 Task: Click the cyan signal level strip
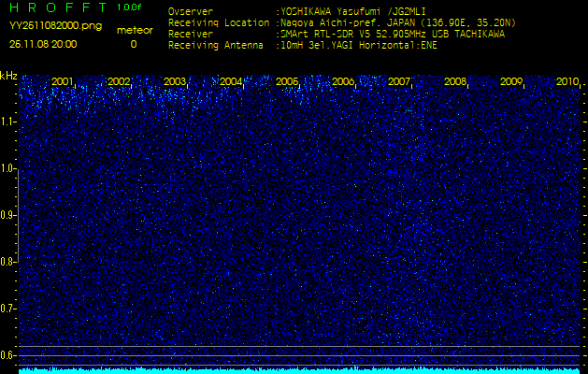coord(299,370)
